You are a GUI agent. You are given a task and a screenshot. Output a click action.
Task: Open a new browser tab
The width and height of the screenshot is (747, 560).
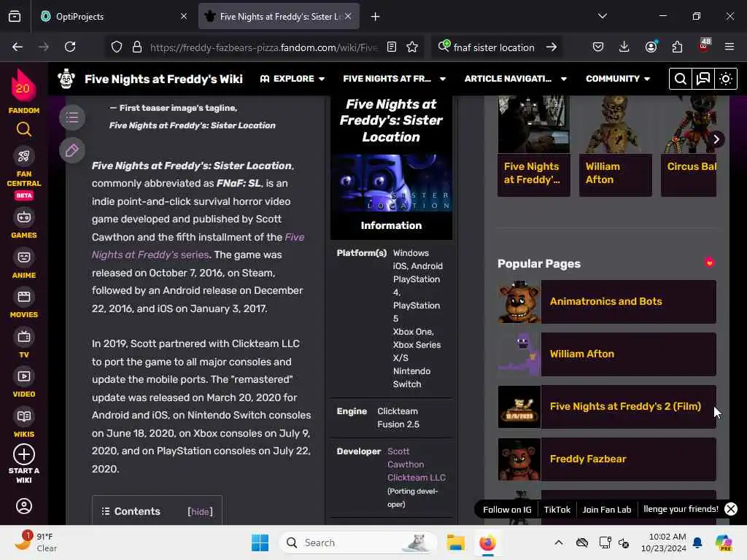coord(376,17)
